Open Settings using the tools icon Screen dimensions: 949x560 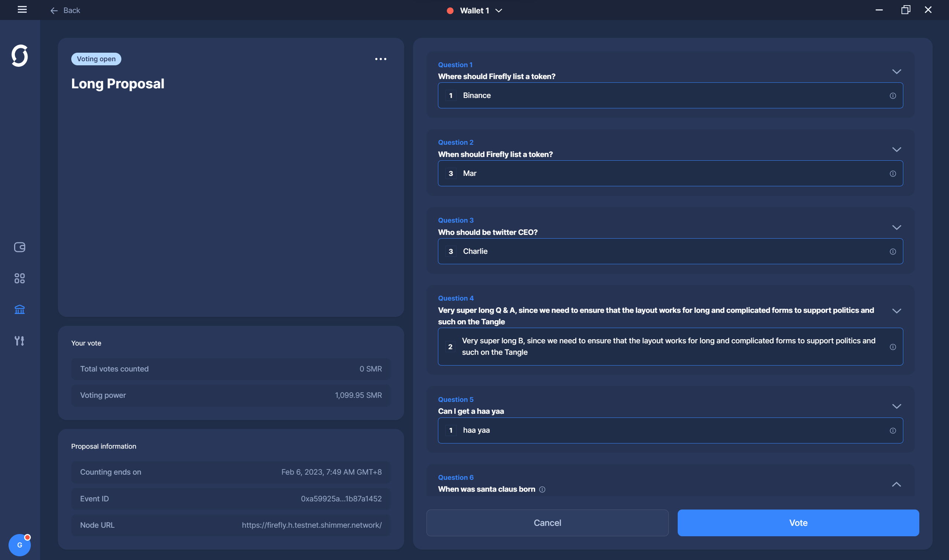pos(20,341)
